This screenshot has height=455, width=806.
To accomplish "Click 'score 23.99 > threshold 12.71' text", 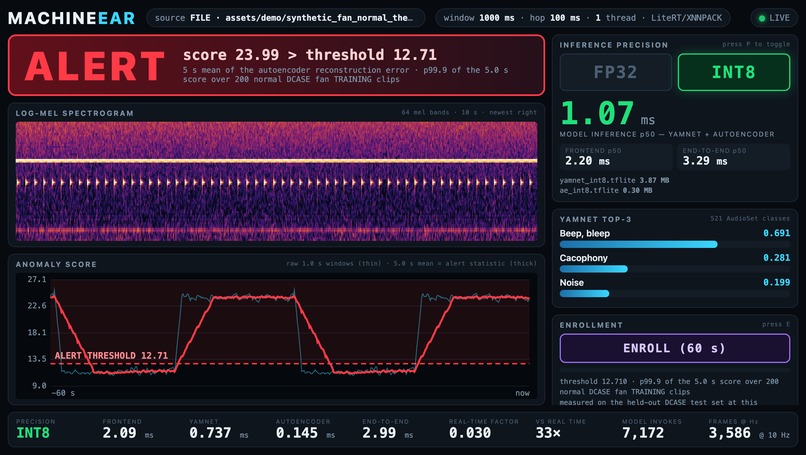I will tap(309, 54).
